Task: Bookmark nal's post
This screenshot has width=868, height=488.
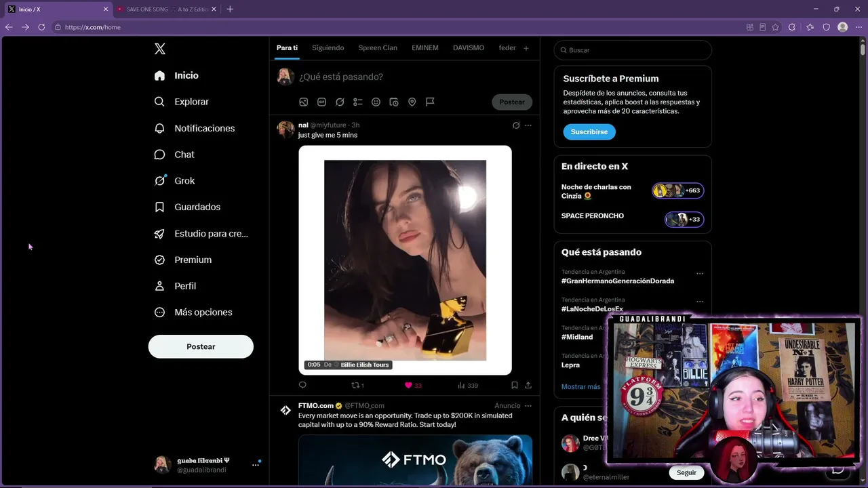Action: point(515,385)
